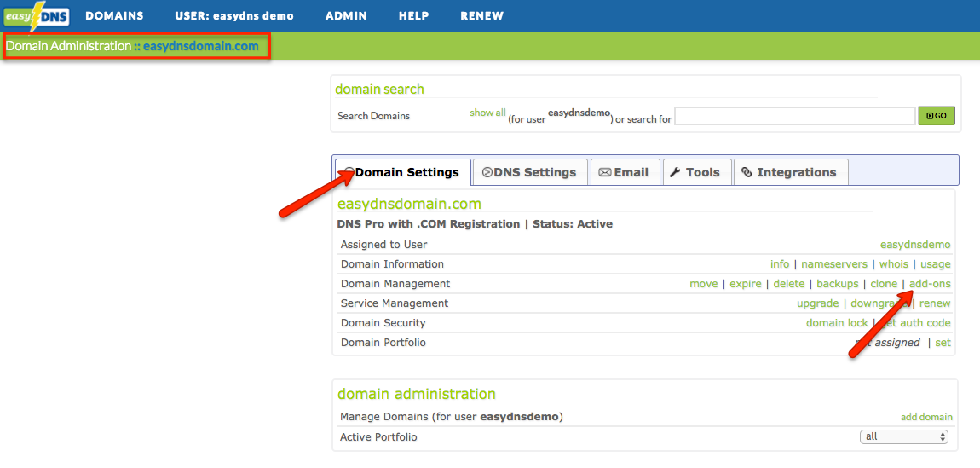Open the backups link
This screenshot has width=980, height=468.
click(838, 284)
